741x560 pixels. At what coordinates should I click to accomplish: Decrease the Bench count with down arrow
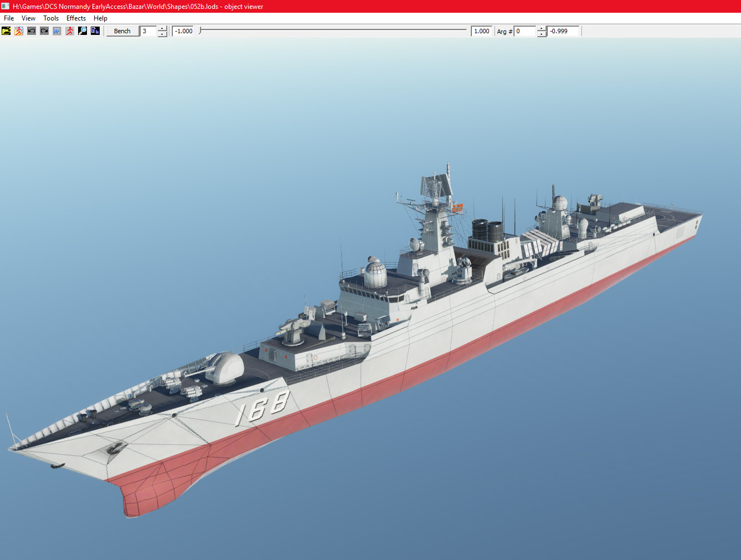pyautogui.click(x=162, y=34)
